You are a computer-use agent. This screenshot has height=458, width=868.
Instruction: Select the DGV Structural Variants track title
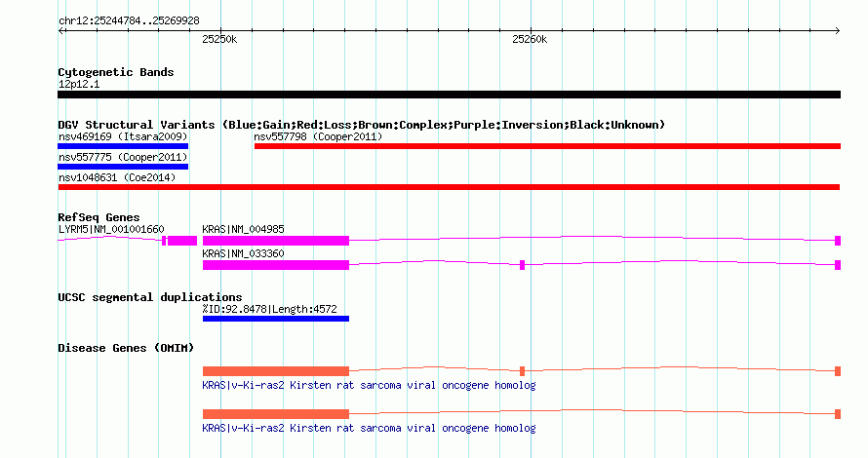coord(362,125)
